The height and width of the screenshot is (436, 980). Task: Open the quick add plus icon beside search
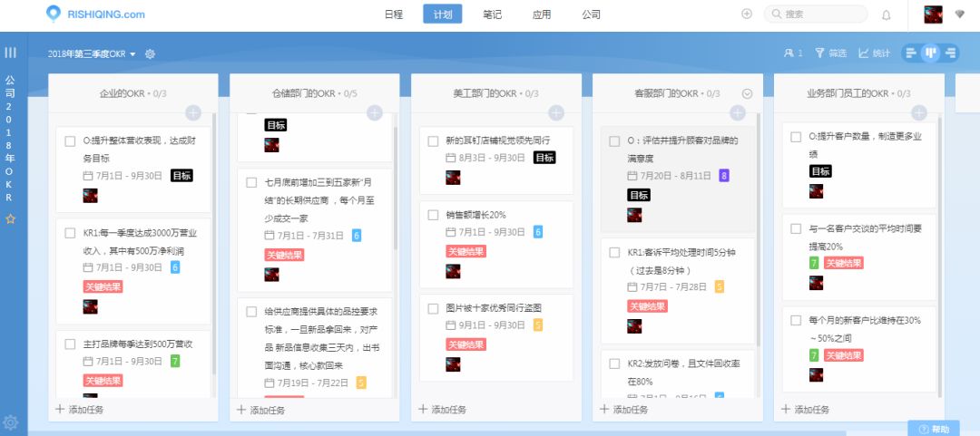[x=746, y=14]
